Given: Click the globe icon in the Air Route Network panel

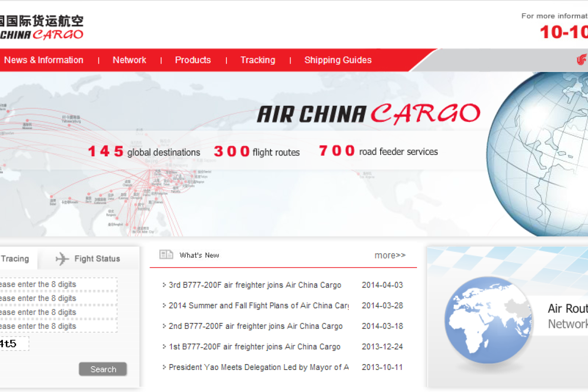Looking at the screenshot, I should point(489,319).
